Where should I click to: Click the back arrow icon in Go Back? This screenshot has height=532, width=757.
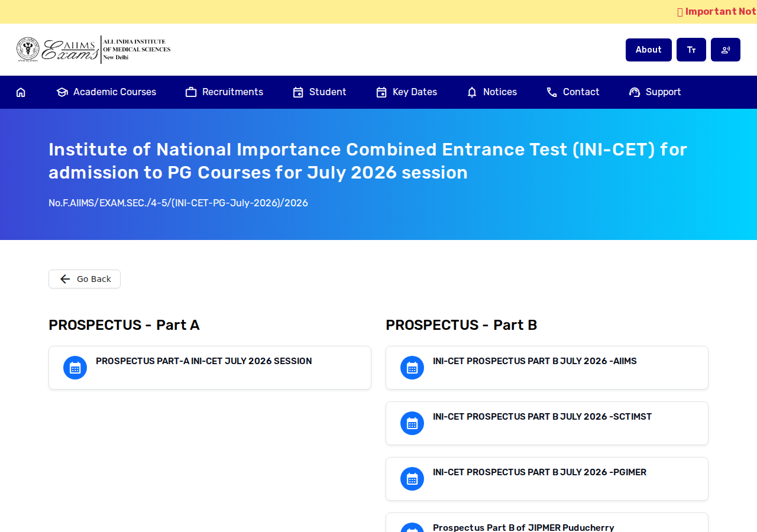(65, 279)
